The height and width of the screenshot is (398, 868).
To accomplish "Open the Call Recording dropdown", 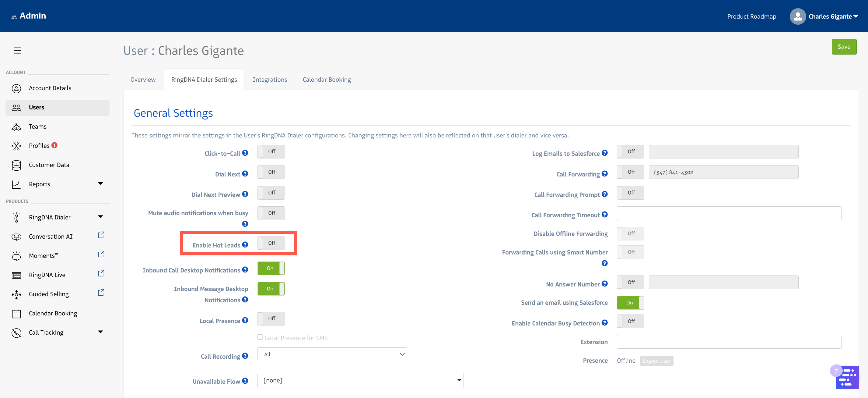I will [332, 354].
